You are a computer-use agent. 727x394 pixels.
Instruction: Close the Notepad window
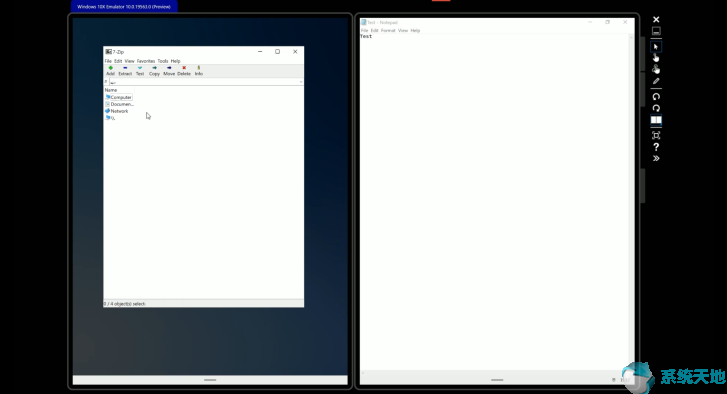(x=625, y=22)
